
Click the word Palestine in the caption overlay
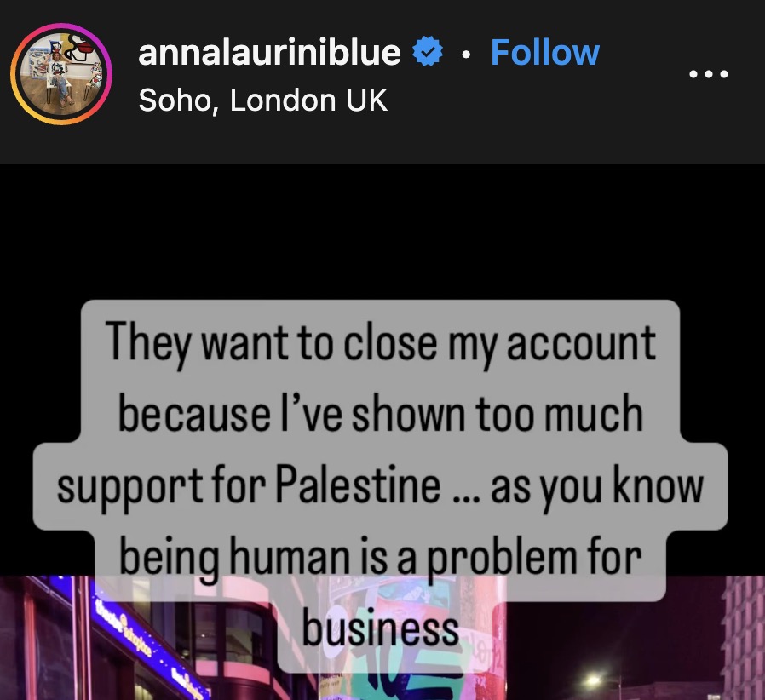pyautogui.click(x=358, y=485)
